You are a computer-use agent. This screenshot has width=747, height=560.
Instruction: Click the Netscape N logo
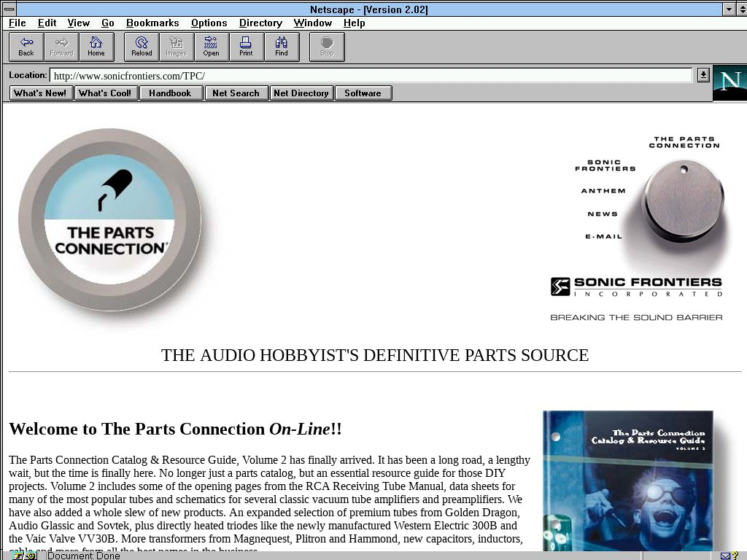(729, 82)
